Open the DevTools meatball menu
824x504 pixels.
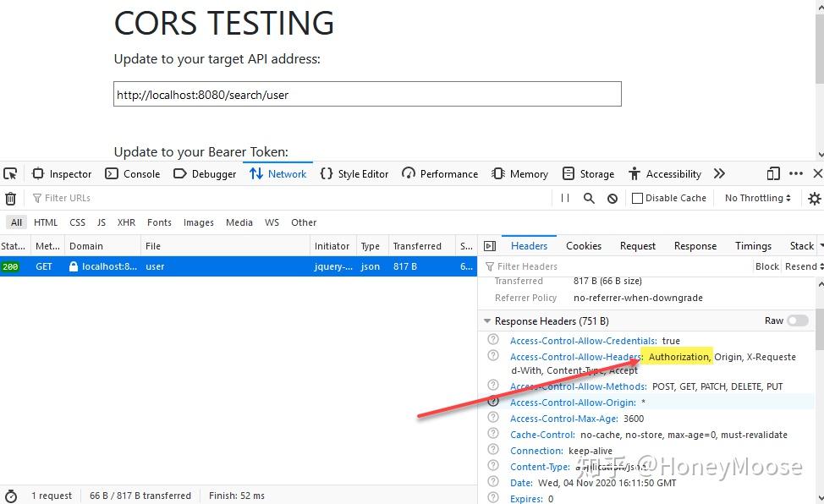795,173
